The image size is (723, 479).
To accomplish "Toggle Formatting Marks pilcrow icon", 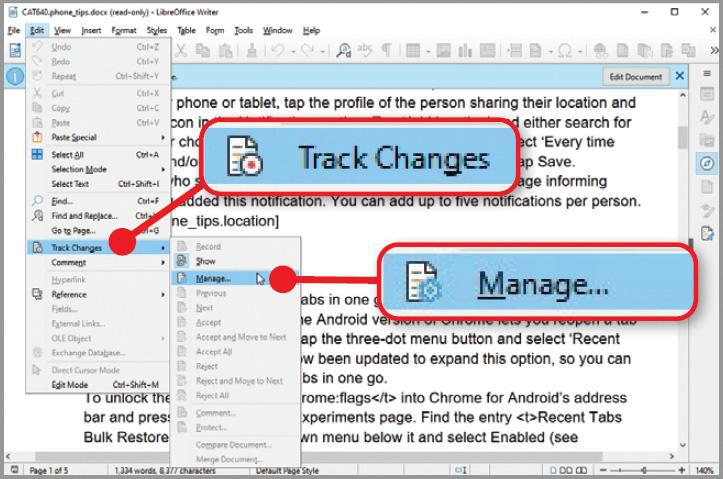I will [x=386, y=50].
